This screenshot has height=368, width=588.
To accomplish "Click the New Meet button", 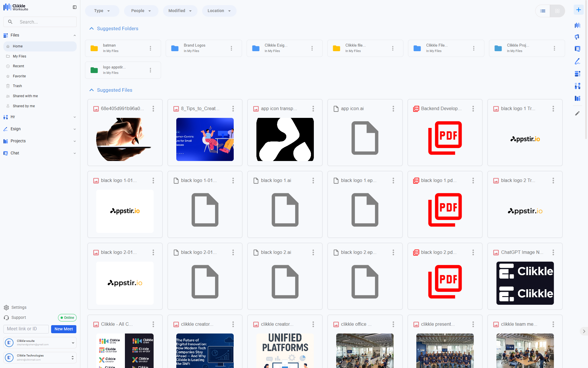I will click(63, 329).
